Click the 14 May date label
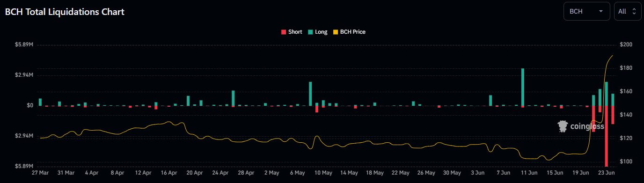644x183 pixels. tap(349, 173)
